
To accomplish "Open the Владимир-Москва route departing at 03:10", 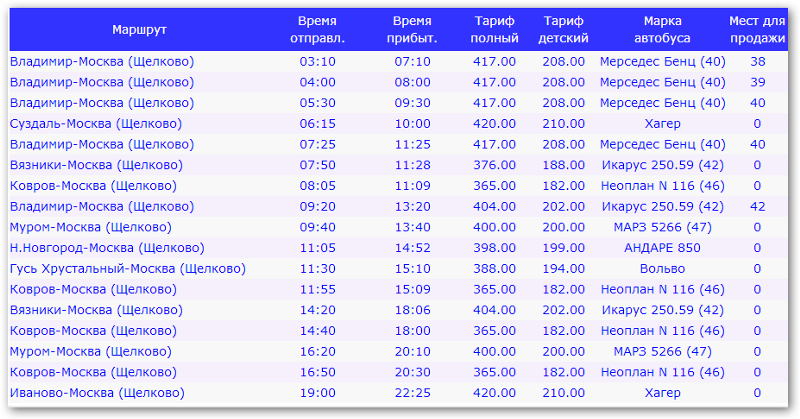I will [102, 62].
